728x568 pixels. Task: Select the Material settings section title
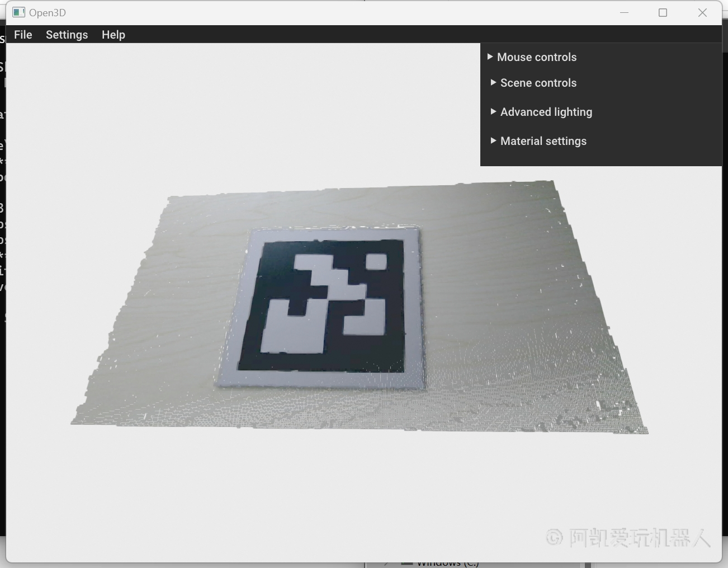[x=543, y=141]
